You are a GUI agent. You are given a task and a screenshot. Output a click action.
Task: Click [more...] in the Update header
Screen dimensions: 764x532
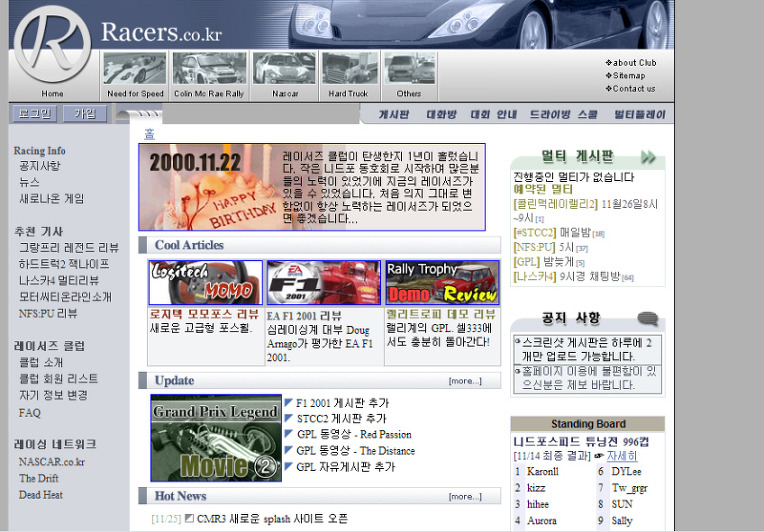pos(465,381)
